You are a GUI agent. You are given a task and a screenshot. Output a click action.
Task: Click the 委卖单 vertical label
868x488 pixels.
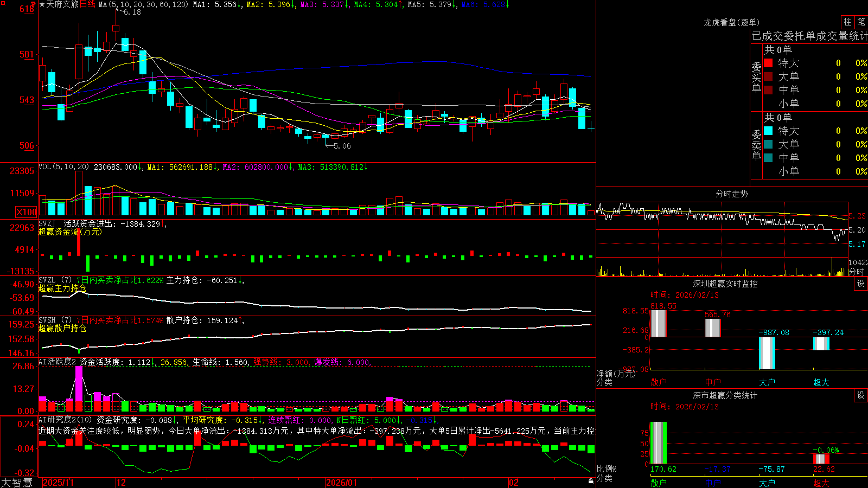tap(756, 145)
